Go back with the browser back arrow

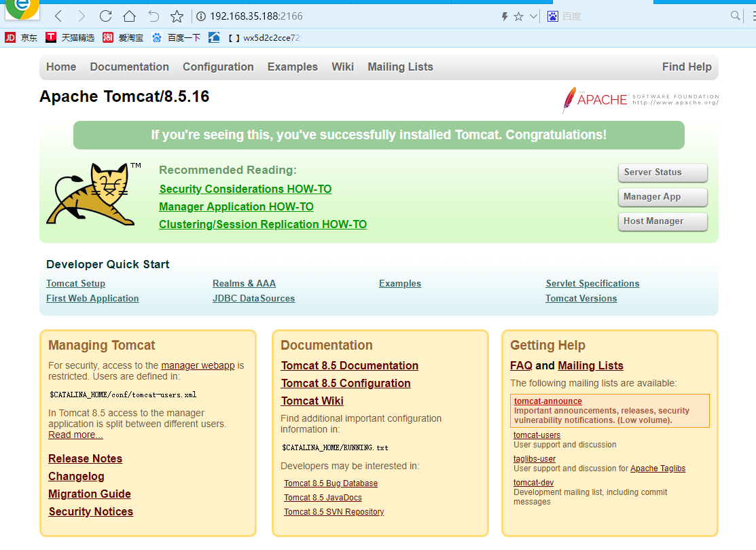58,16
